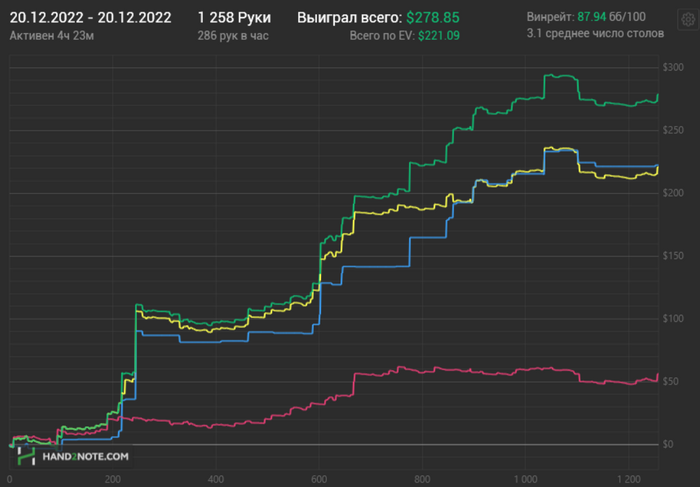Image resolution: width=700 pixels, height=487 pixels.
Task: Click the $300 y-axis label
Action: click(673, 67)
